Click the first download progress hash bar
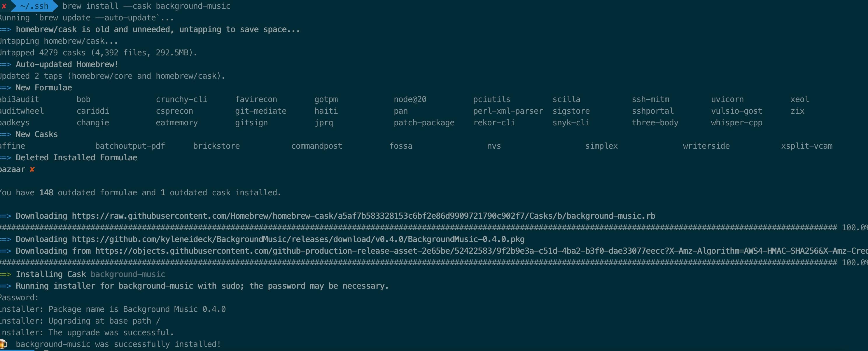Image resolution: width=868 pixels, height=351 pixels. pos(418,228)
